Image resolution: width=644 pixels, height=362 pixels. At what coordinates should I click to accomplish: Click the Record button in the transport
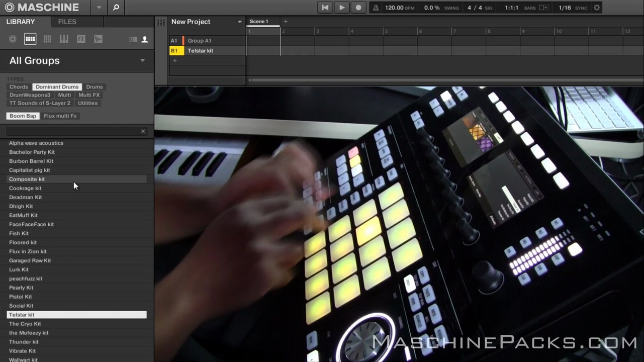[358, 8]
